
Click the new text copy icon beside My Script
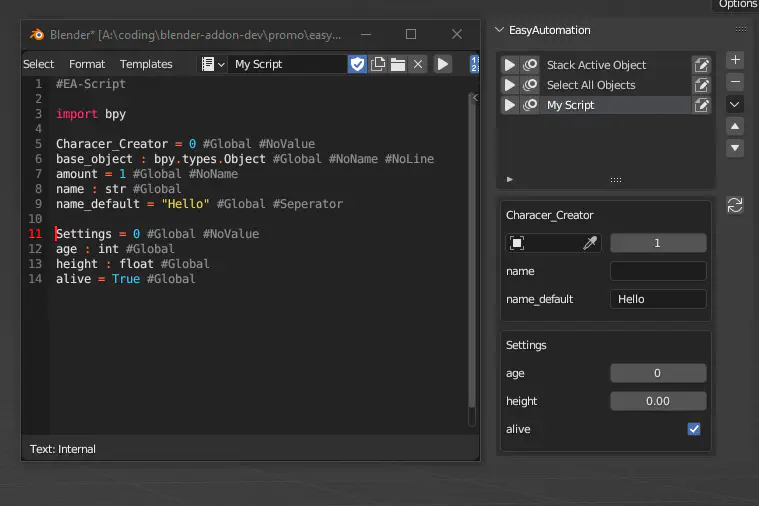click(x=378, y=64)
